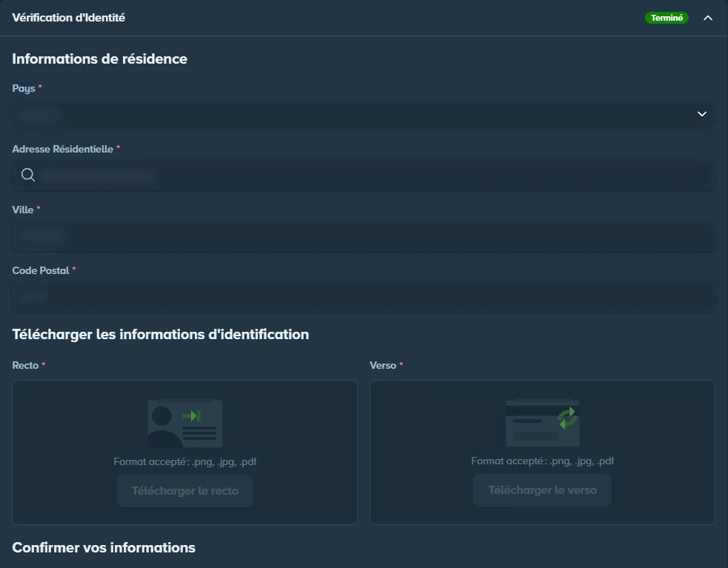
Task: Focus the Adresse Résidentielle input field
Action: click(x=363, y=175)
